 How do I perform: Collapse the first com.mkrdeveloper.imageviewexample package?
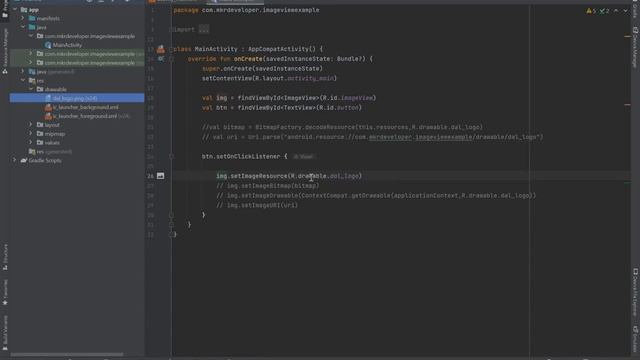31,36
